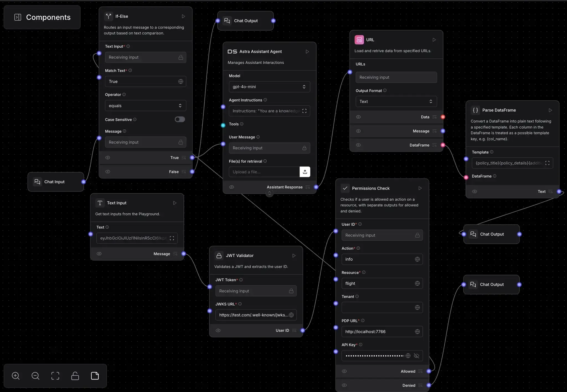Expand the Agent Instructions text editor
This screenshot has height=392, width=567.
click(x=304, y=111)
